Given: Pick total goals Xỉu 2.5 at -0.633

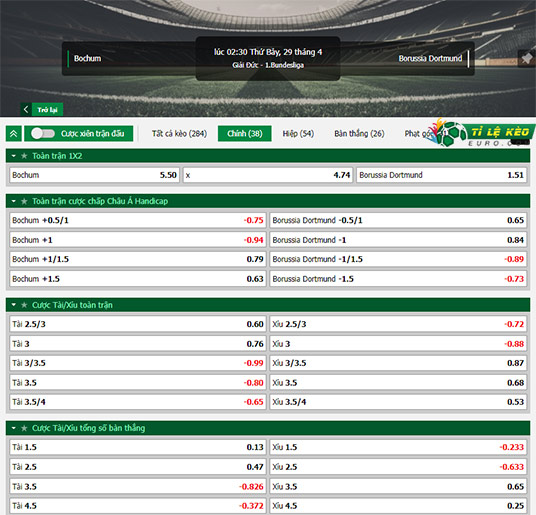Looking at the screenshot, I should pyautogui.click(x=398, y=467).
